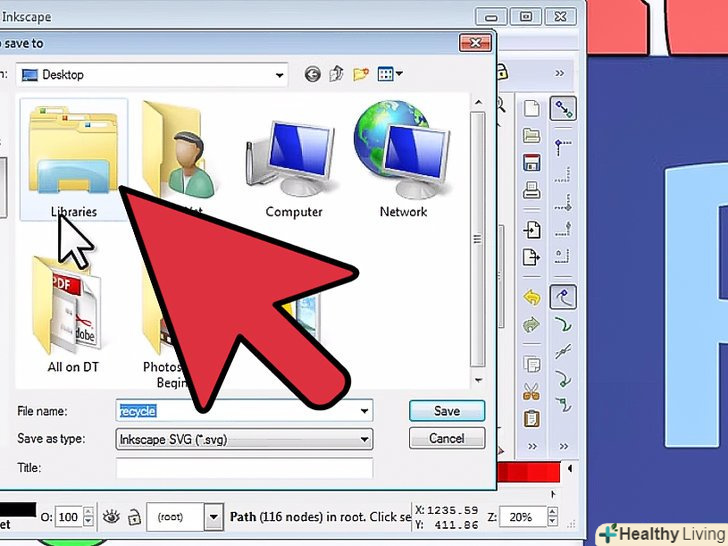Screen dimensions: 728x546
Task: Expand the snap bar overflow chevron at bottom
Action: 564,446
